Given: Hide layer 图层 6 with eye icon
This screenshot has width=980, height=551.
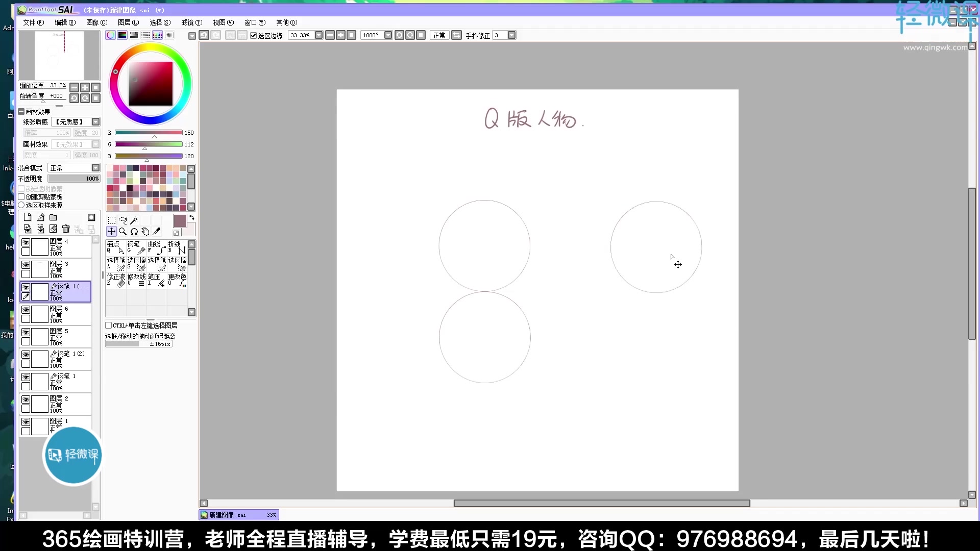Looking at the screenshot, I should [26, 310].
